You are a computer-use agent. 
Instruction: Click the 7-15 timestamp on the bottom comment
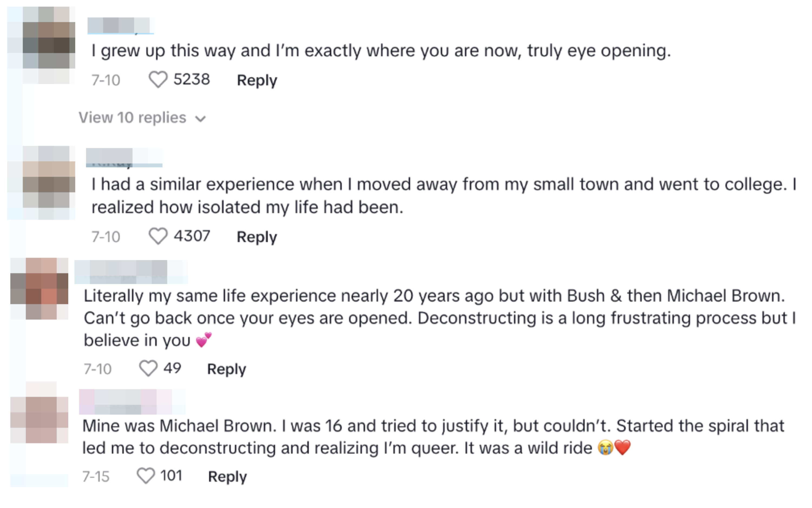click(x=97, y=476)
